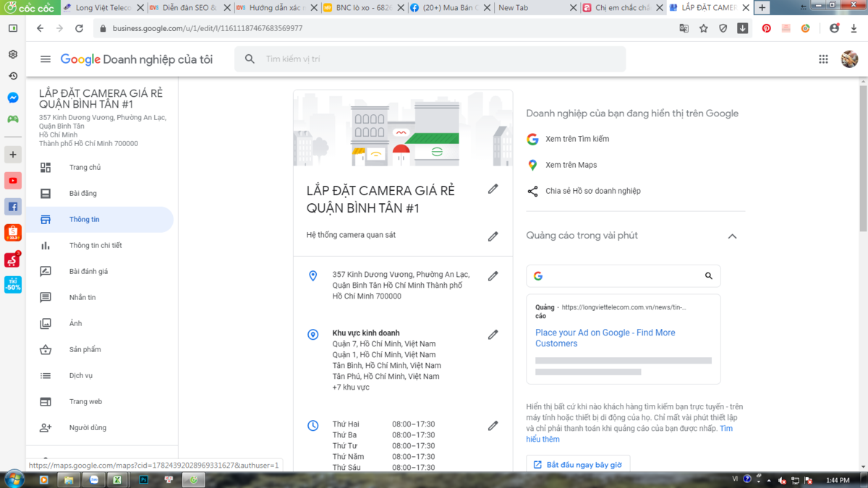Open the Tiki -50% shortcut in sidebar

13,284
